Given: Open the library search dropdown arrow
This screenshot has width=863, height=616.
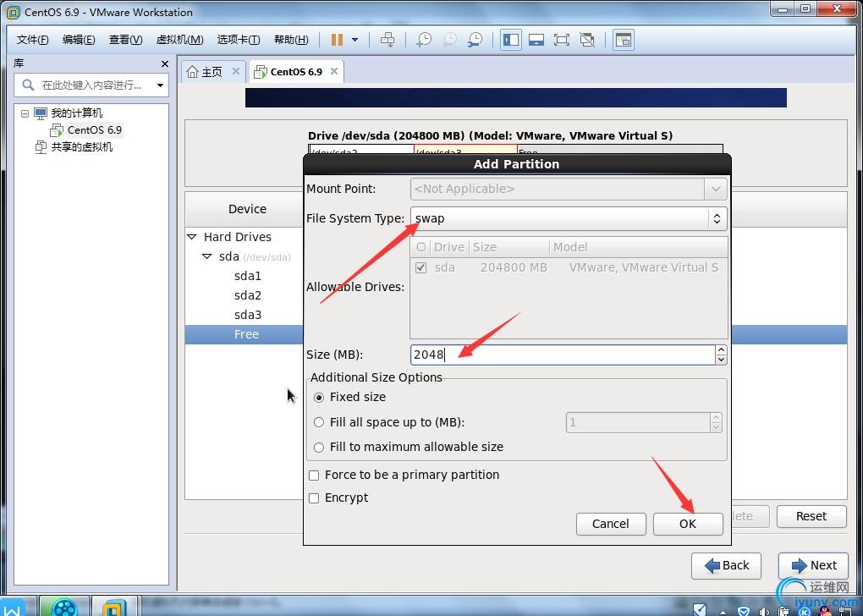Looking at the screenshot, I should click(160, 85).
